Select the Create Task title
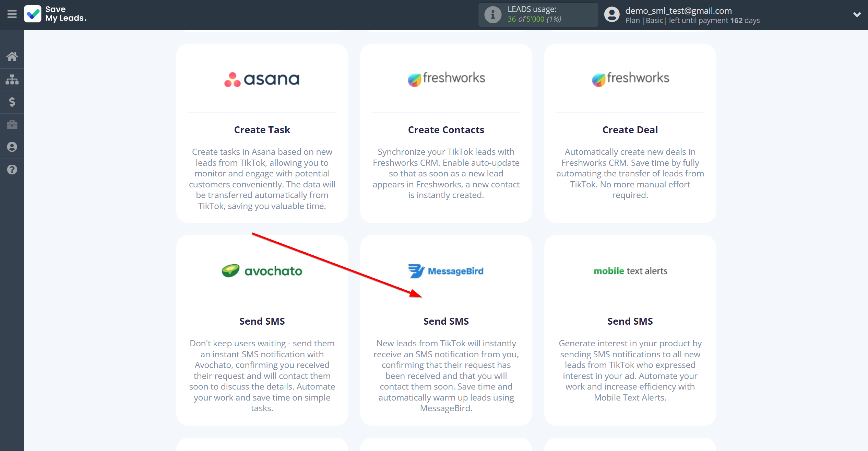The width and height of the screenshot is (868, 451). (262, 130)
